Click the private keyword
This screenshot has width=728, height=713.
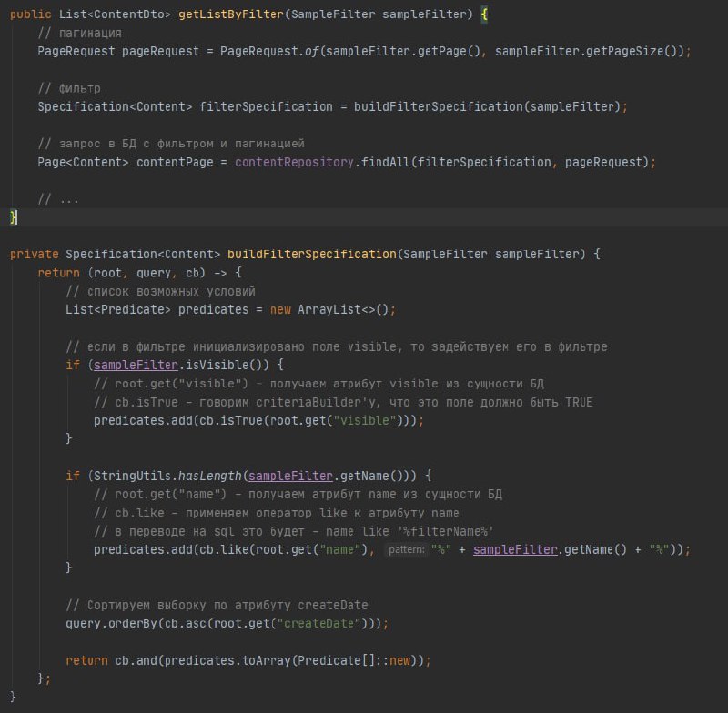tap(35, 255)
